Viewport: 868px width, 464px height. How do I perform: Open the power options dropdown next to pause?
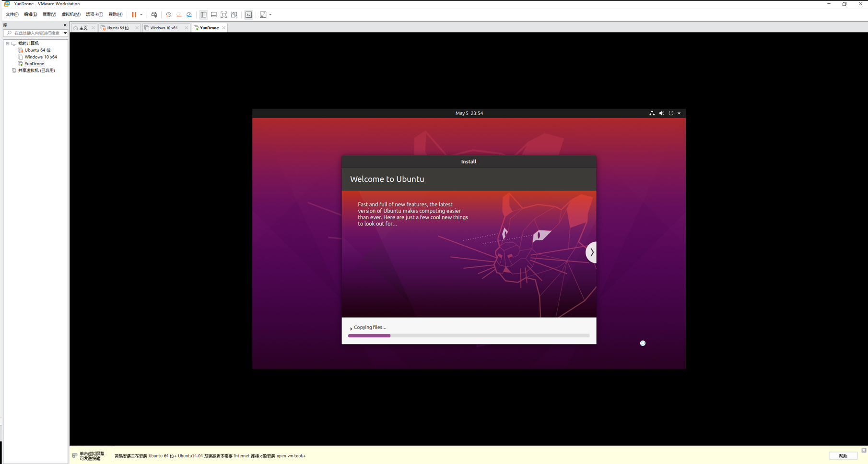pos(141,15)
